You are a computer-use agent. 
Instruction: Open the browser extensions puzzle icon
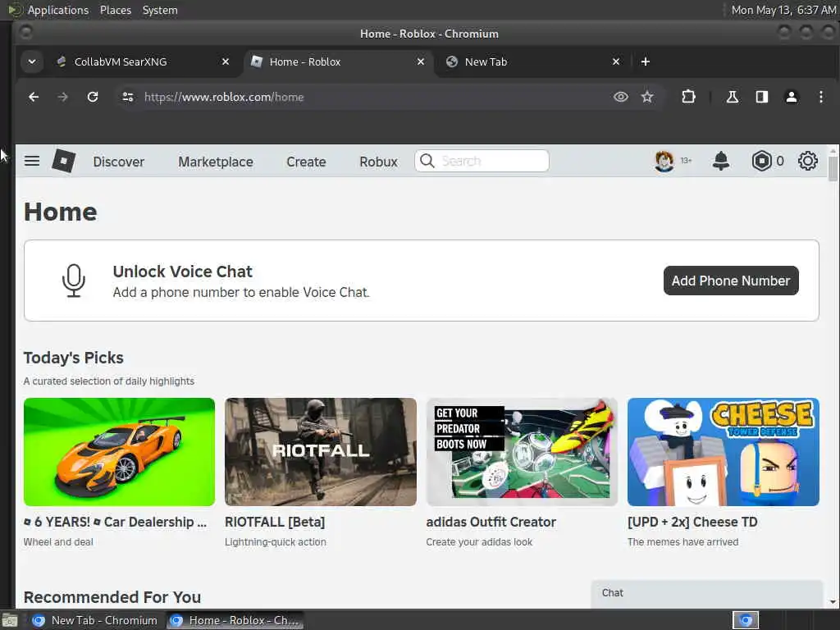coord(688,97)
